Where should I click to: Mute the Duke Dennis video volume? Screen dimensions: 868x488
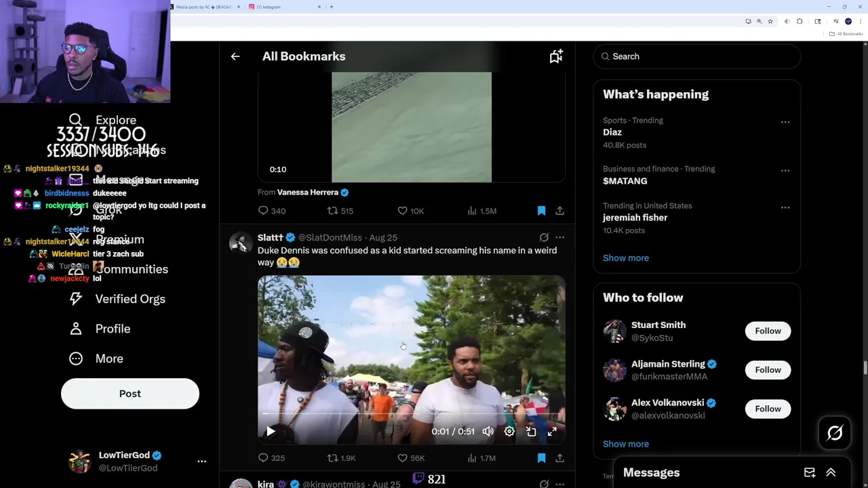(x=488, y=431)
